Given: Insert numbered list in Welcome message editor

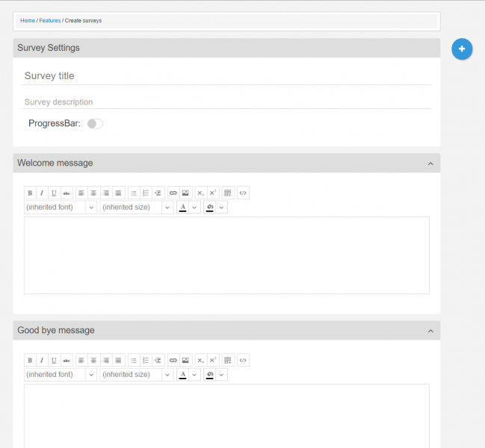Looking at the screenshot, I should pos(146,193).
